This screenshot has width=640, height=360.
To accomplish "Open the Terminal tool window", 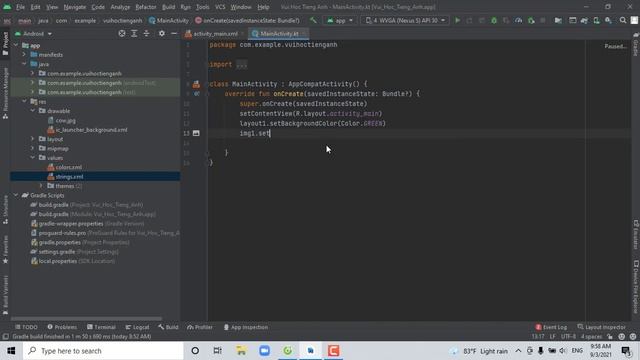I will pos(101,327).
